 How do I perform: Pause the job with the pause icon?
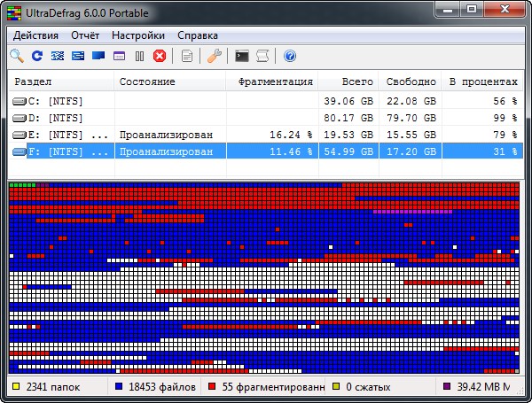(139, 56)
